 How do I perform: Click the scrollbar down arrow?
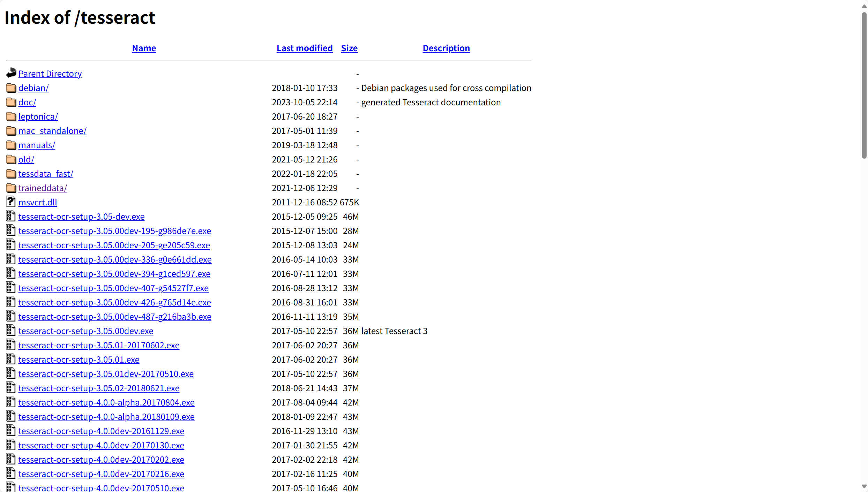[864, 486]
